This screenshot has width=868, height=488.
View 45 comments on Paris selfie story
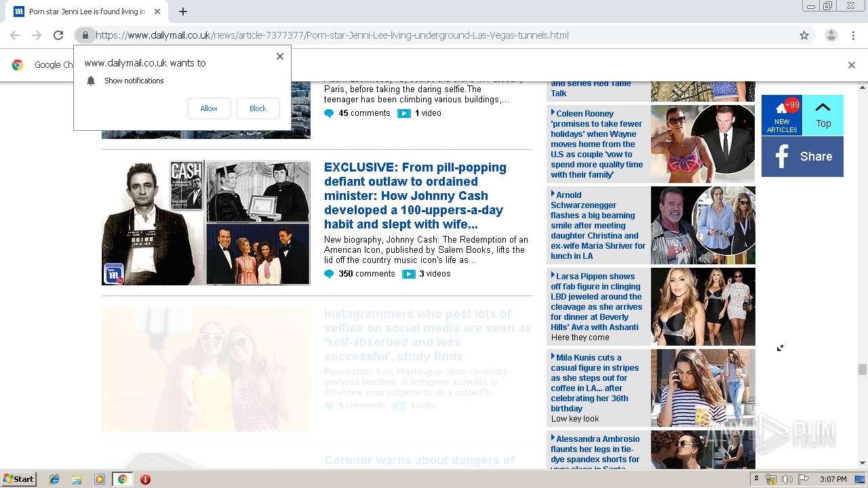pyautogui.click(x=364, y=113)
